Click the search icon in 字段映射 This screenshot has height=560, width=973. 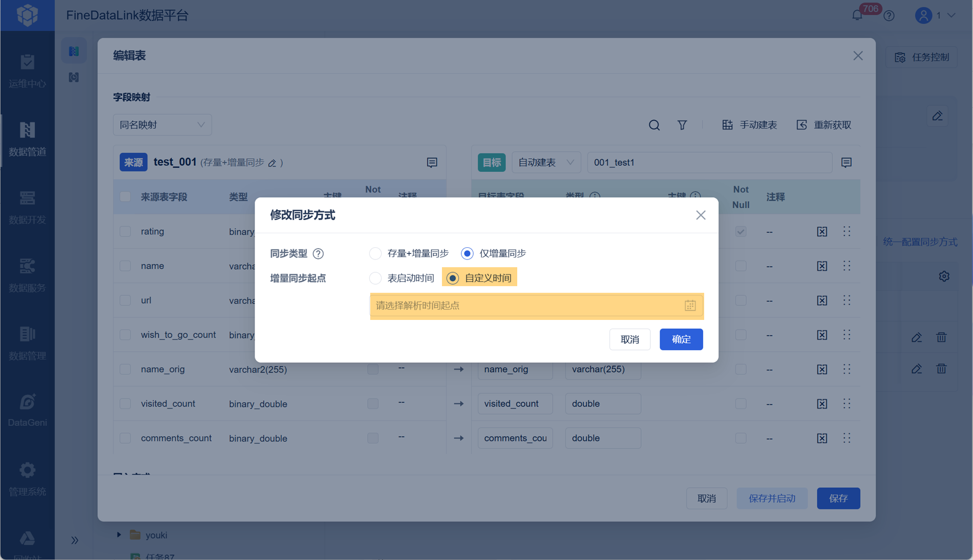point(654,125)
